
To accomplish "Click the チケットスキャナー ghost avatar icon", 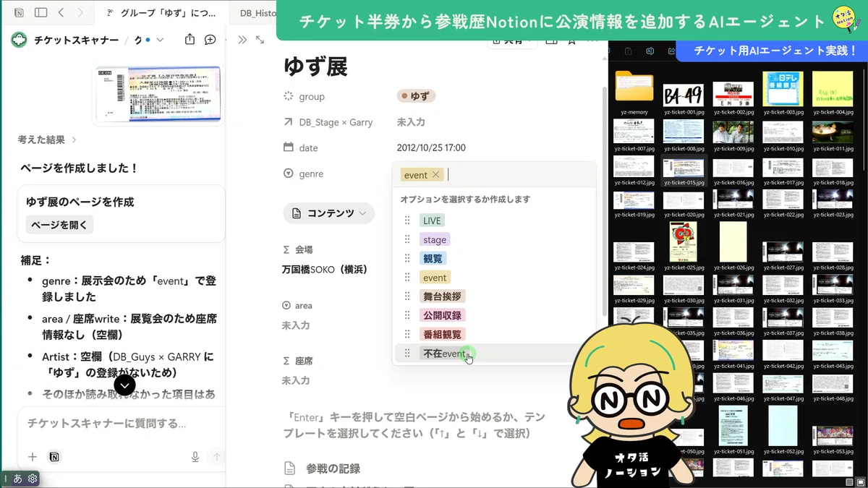I will (19, 40).
